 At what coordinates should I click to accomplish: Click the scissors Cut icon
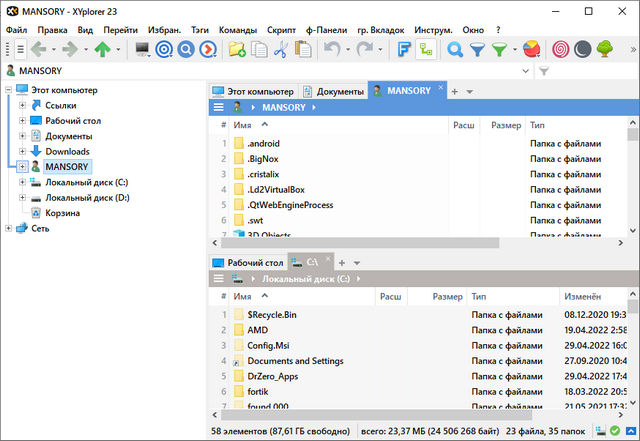(281, 48)
